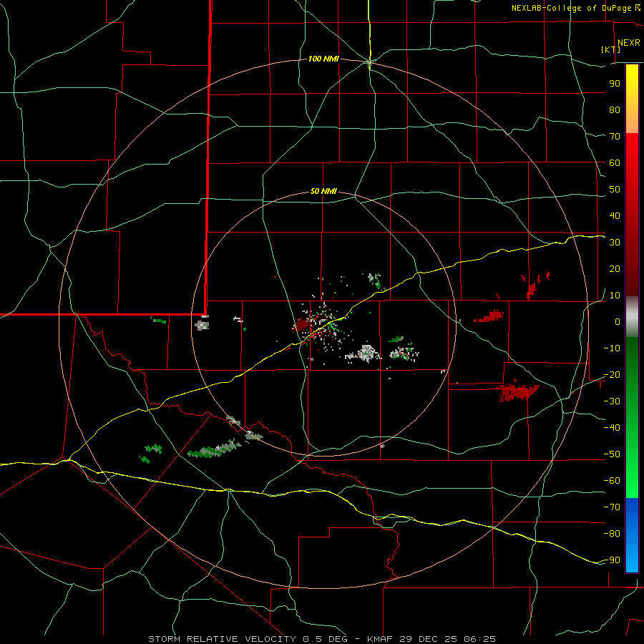The height and width of the screenshot is (644, 644).
Task: Click the '[KT]' units label above the scale
Action: 611,49
